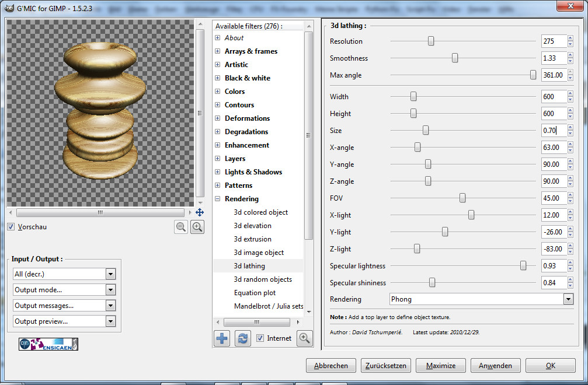Click the Resolution value field
This screenshot has width=588, height=385.
click(x=554, y=41)
